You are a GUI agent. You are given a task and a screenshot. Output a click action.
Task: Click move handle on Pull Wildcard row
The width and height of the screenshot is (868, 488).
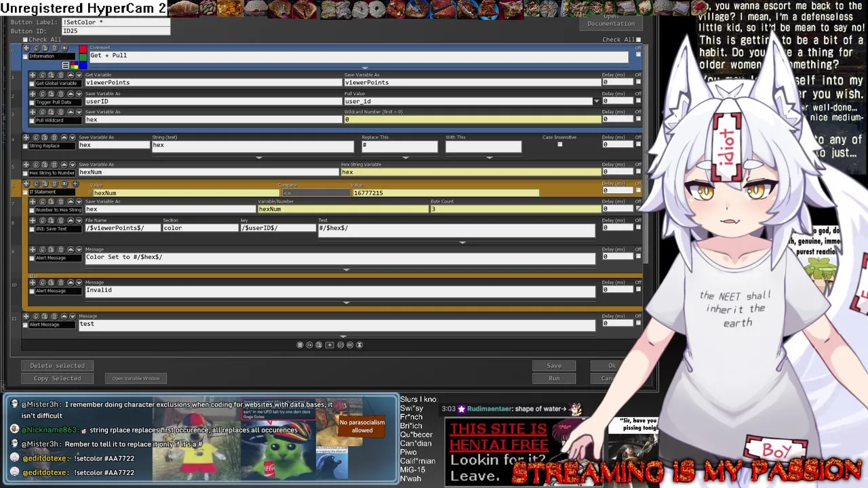(33, 112)
